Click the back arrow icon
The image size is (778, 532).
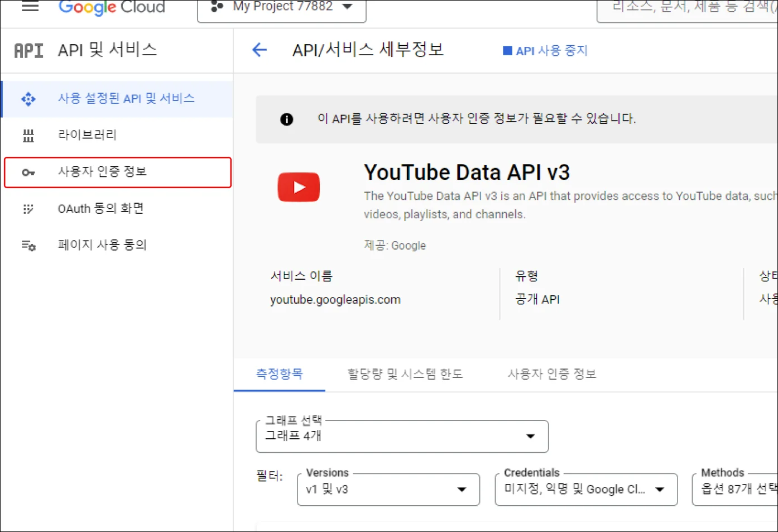tap(260, 50)
